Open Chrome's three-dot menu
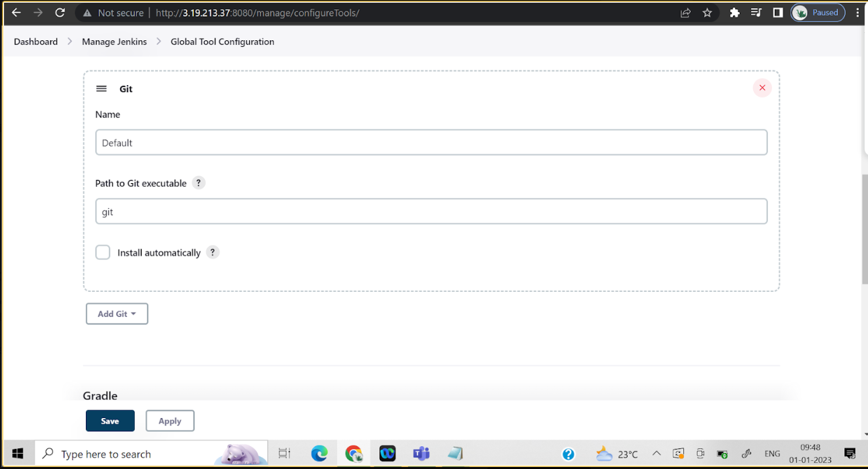 [x=857, y=12]
